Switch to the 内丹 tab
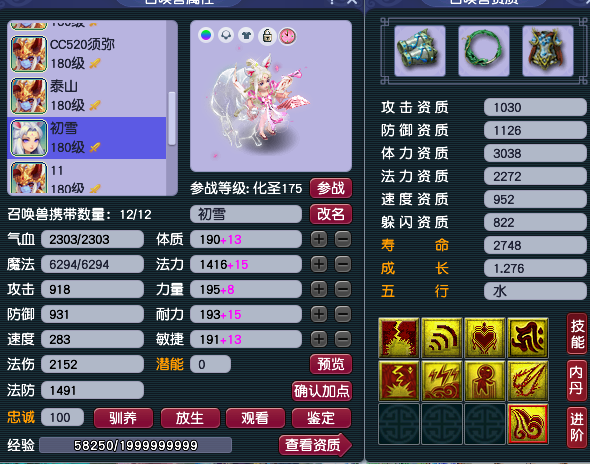 [x=576, y=380]
